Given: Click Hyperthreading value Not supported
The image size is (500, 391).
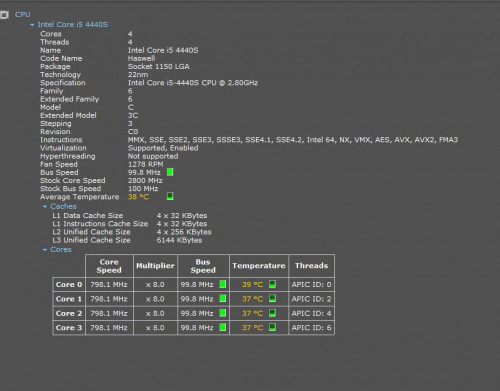Looking at the screenshot, I should (153, 156).
